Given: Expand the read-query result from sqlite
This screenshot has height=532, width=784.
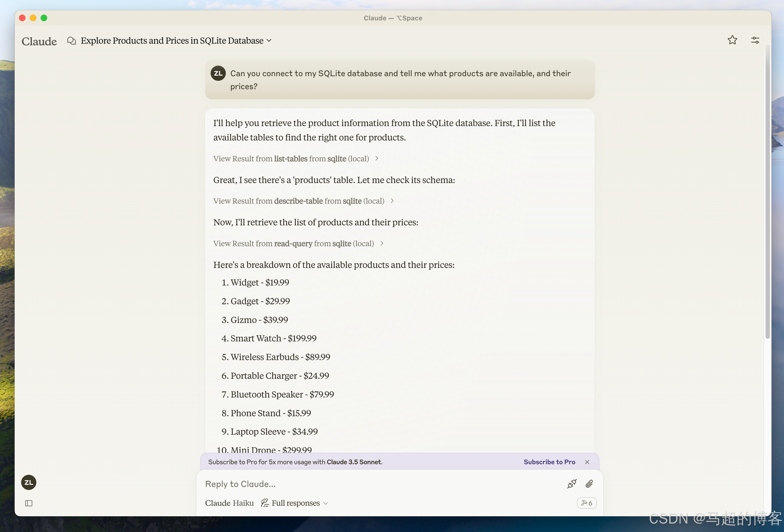Looking at the screenshot, I should [298, 243].
